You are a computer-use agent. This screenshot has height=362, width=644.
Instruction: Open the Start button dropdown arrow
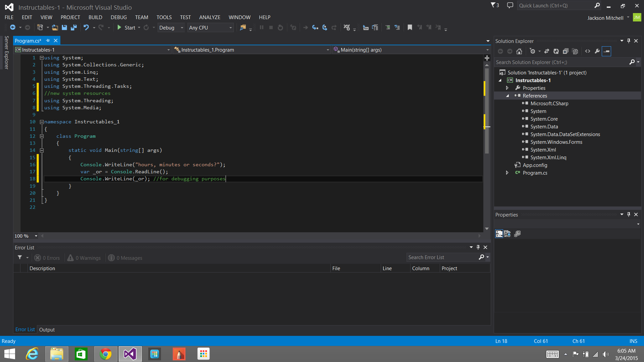click(139, 27)
